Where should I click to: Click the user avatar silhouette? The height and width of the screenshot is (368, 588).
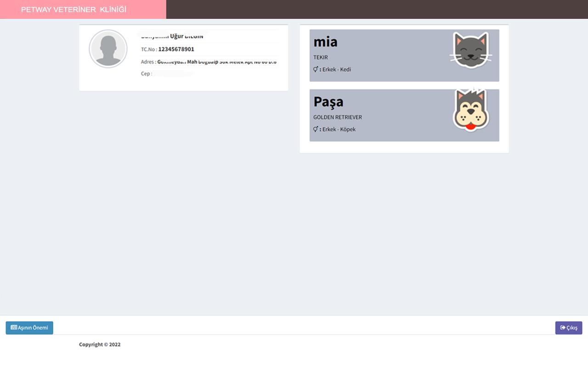108,49
